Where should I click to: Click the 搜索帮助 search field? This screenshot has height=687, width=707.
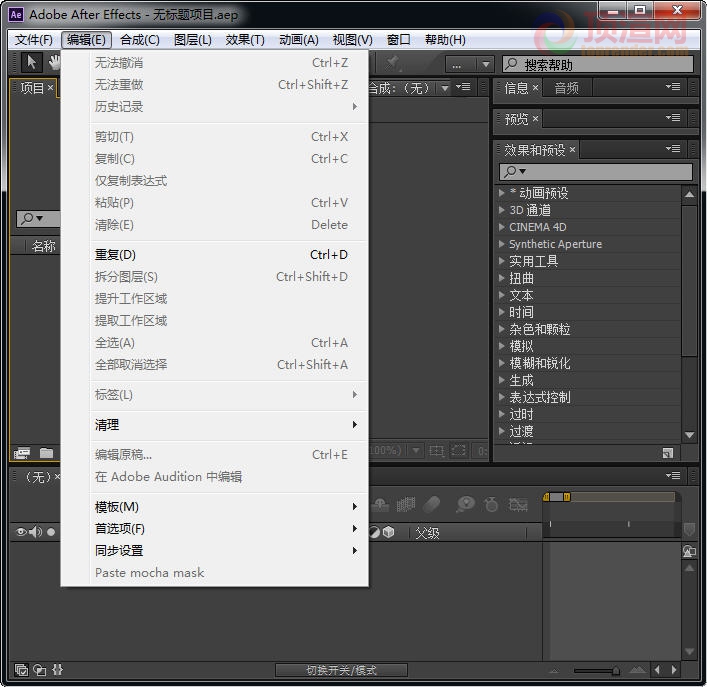pos(598,64)
